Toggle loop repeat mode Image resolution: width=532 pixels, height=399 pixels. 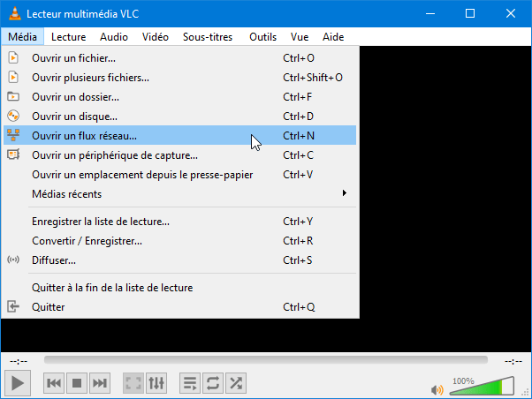(213, 383)
